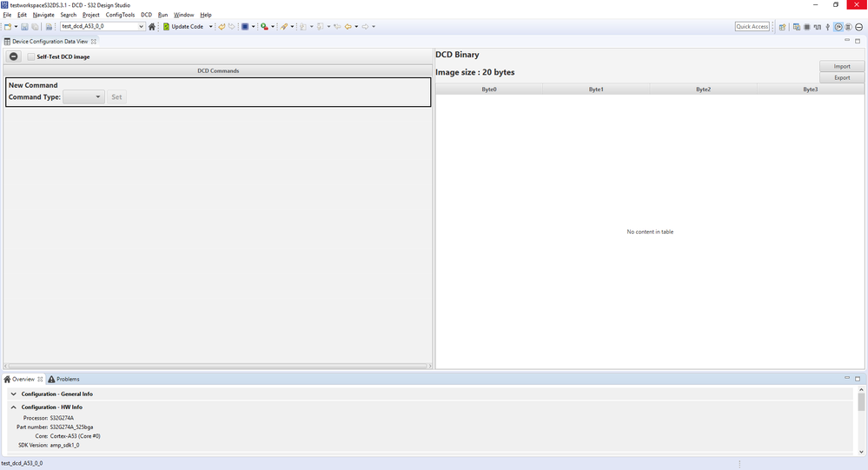Viewport: 868px width, 470px height.
Task: Click the blue square tools icon
Action: (x=245, y=27)
